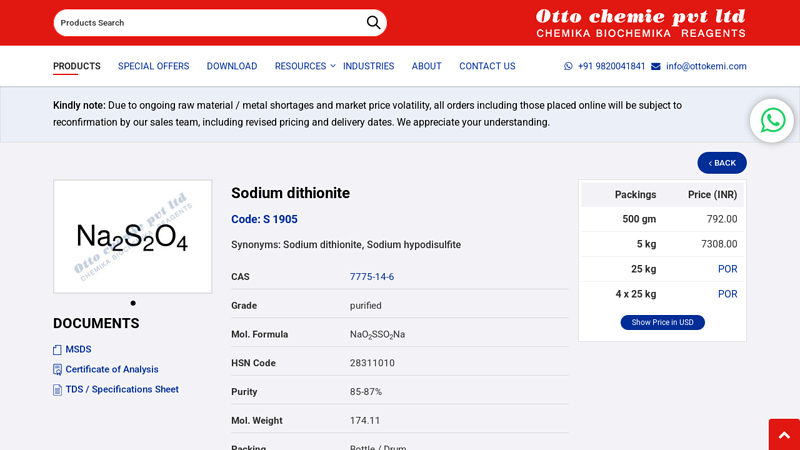Click the MSDS document icon
This screenshot has height=450, width=800.
click(x=57, y=349)
